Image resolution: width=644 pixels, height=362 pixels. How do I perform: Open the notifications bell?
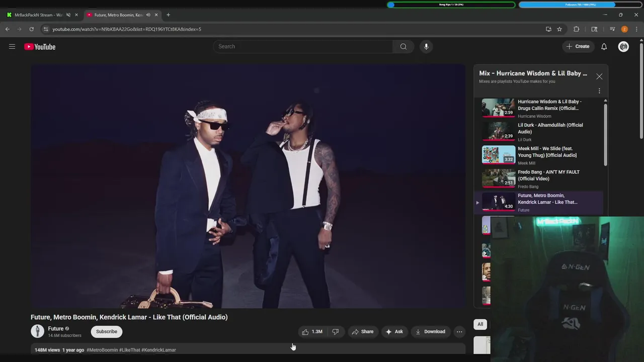point(604,47)
